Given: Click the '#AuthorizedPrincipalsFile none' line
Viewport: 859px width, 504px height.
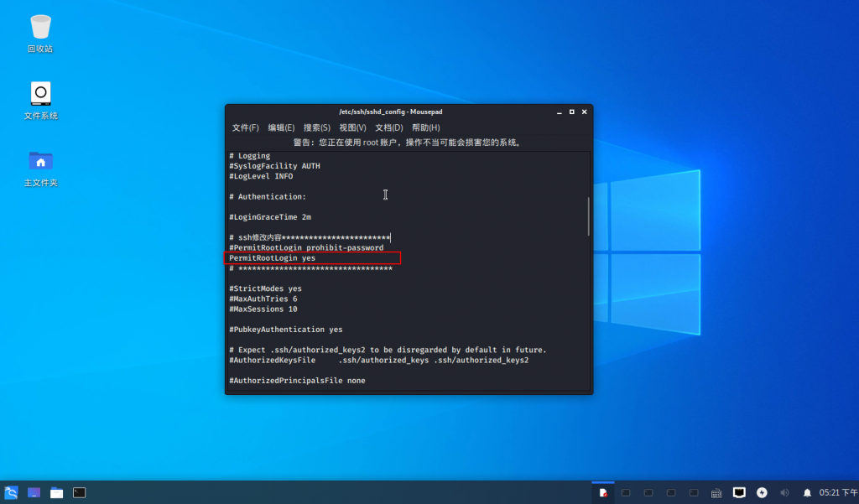Looking at the screenshot, I should 297,381.
